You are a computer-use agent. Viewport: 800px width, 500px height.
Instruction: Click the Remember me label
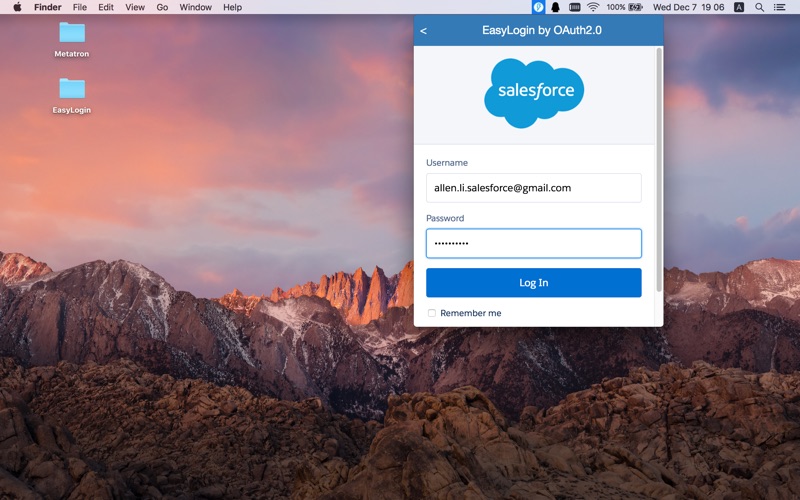pyautogui.click(x=470, y=313)
